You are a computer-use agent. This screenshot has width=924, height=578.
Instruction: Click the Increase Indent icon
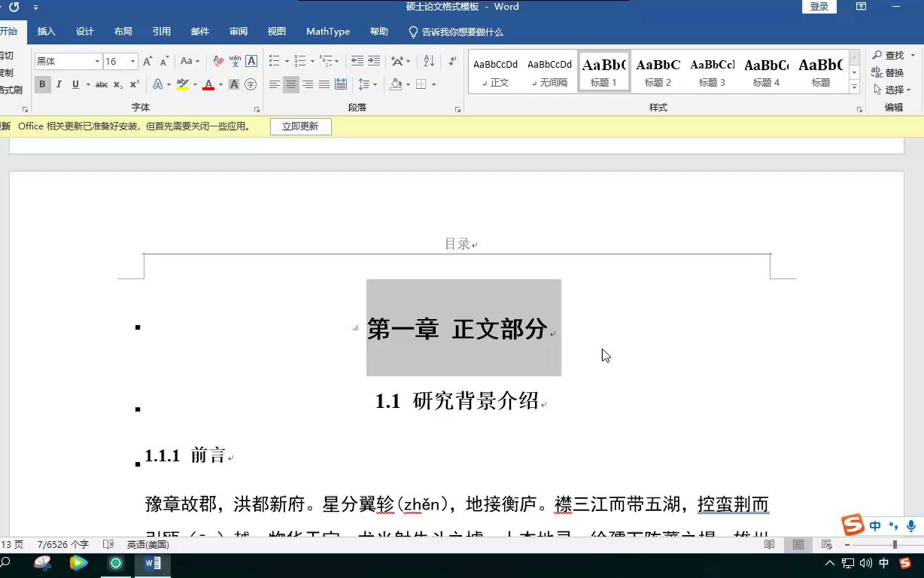374,61
